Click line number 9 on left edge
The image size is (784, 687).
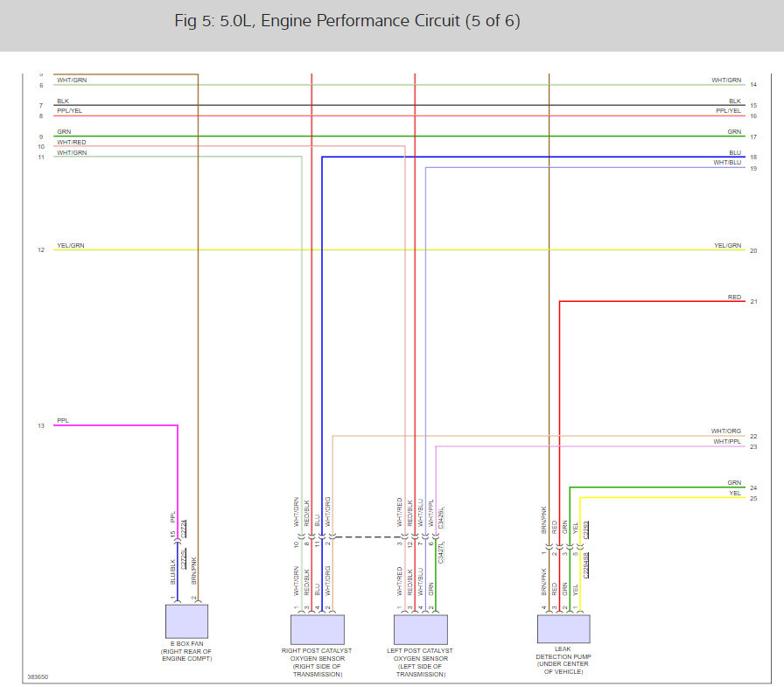[41, 137]
